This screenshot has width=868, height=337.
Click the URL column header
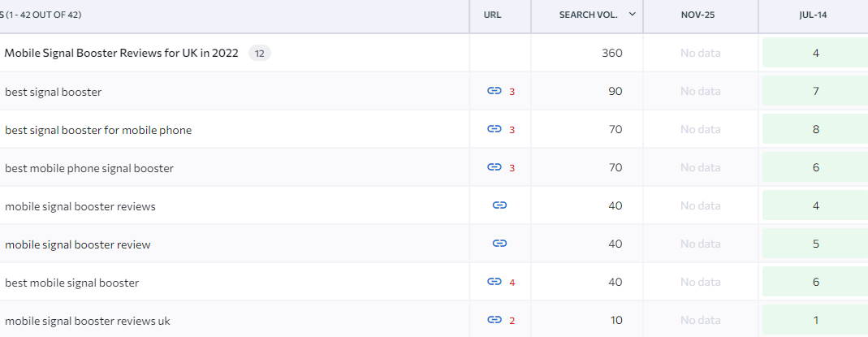point(492,15)
